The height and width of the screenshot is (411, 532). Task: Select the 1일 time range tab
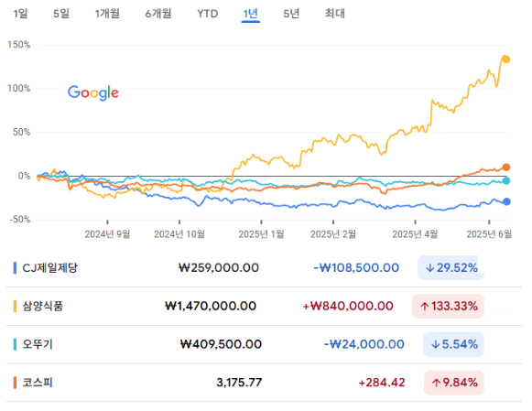20,14
